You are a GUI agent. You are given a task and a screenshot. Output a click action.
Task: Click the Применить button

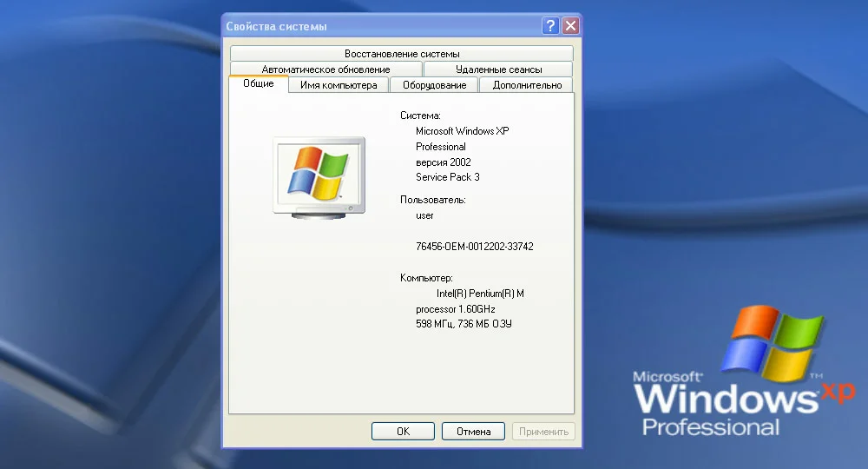[x=543, y=432]
